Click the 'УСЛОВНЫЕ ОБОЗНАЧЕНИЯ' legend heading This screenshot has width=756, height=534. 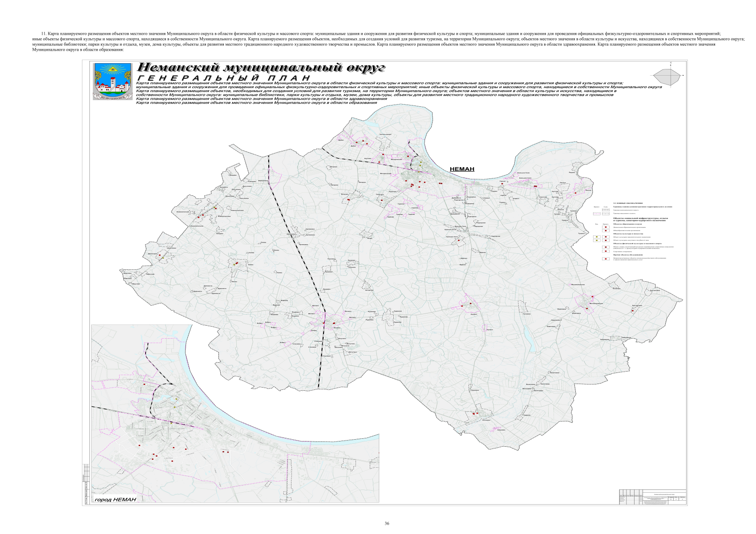tap(628, 203)
